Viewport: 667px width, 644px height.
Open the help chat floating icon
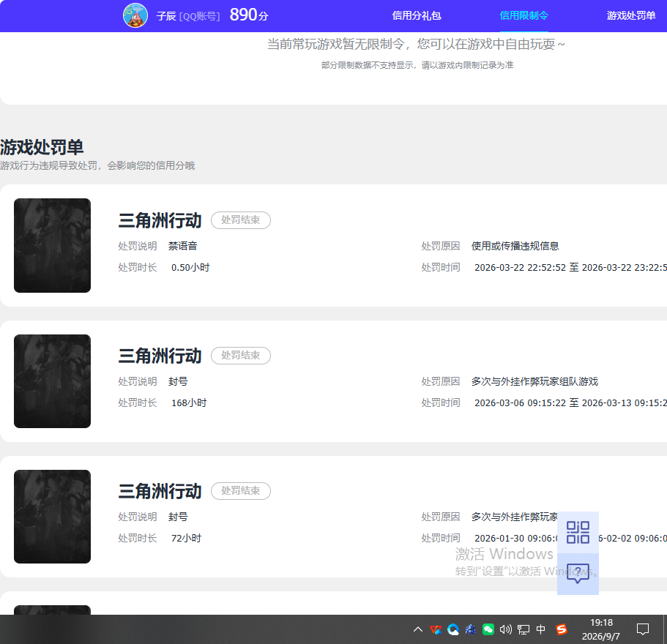[578, 574]
